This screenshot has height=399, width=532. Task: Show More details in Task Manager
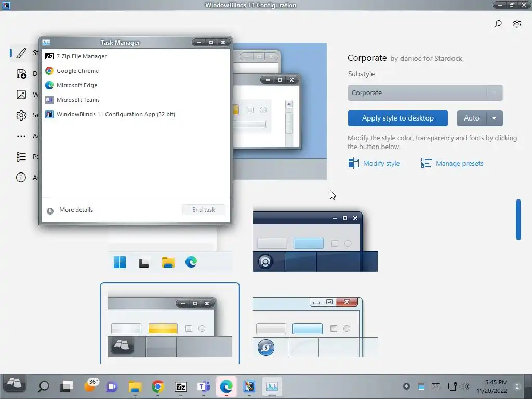point(76,210)
